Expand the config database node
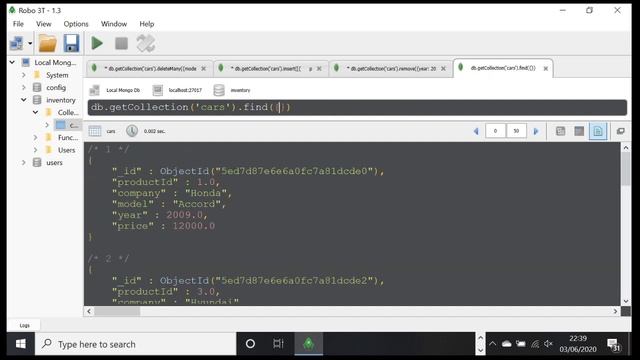 click(x=24, y=87)
